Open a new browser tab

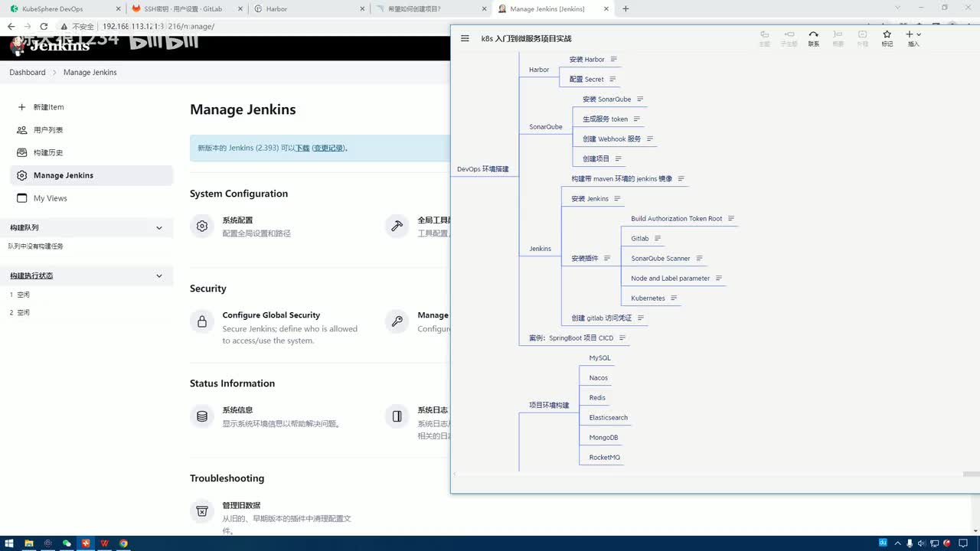tap(626, 8)
